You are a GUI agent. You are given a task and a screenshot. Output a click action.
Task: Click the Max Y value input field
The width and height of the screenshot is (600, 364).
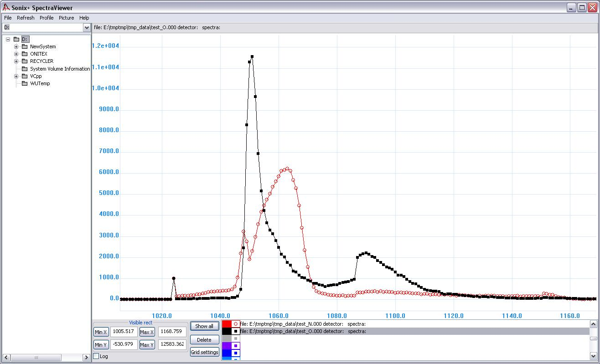pyautogui.click(x=172, y=344)
